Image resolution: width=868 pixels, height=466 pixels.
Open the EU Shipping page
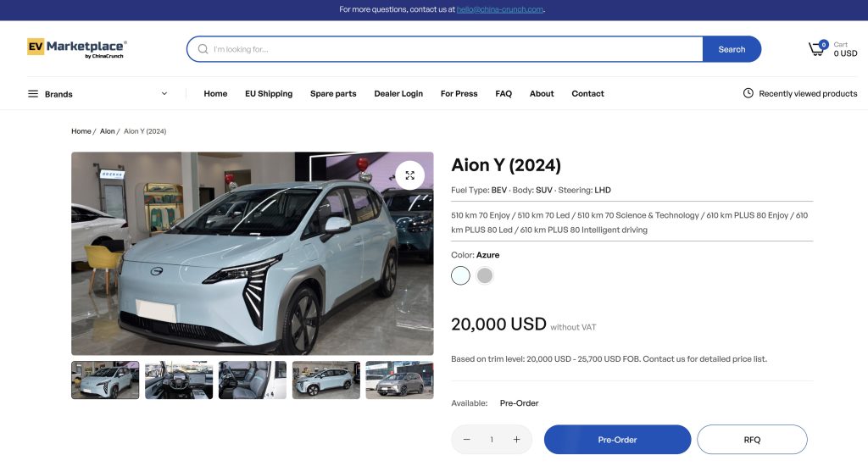[269, 93]
